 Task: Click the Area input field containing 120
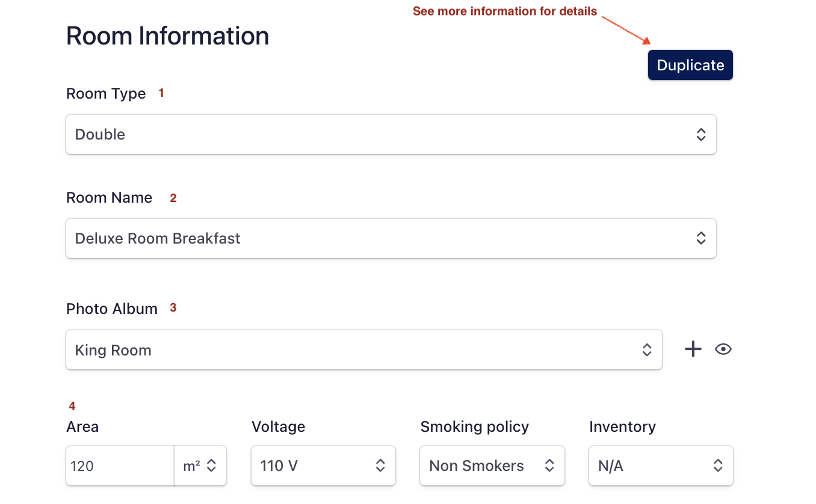pos(120,466)
